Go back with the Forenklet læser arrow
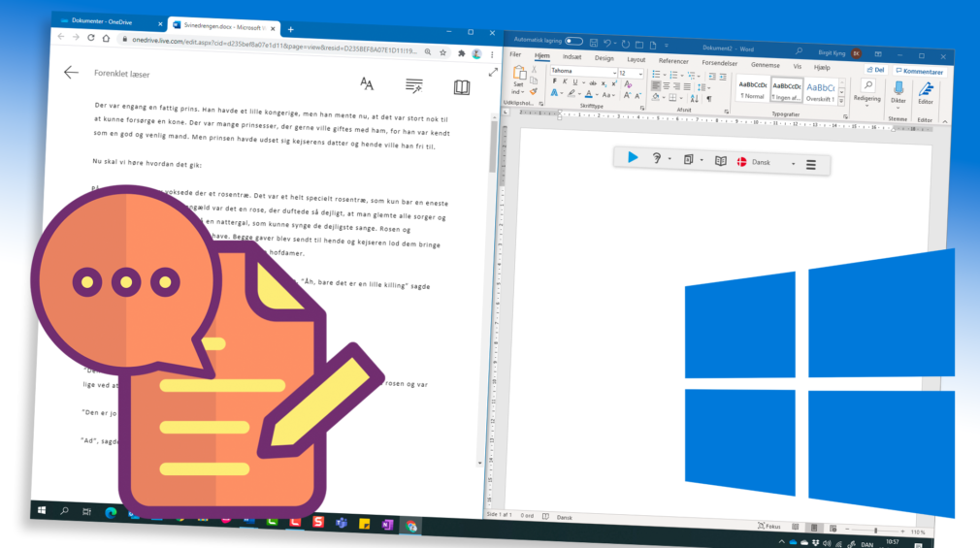The width and height of the screenshot is (980, 548). [x=71, y=73]
